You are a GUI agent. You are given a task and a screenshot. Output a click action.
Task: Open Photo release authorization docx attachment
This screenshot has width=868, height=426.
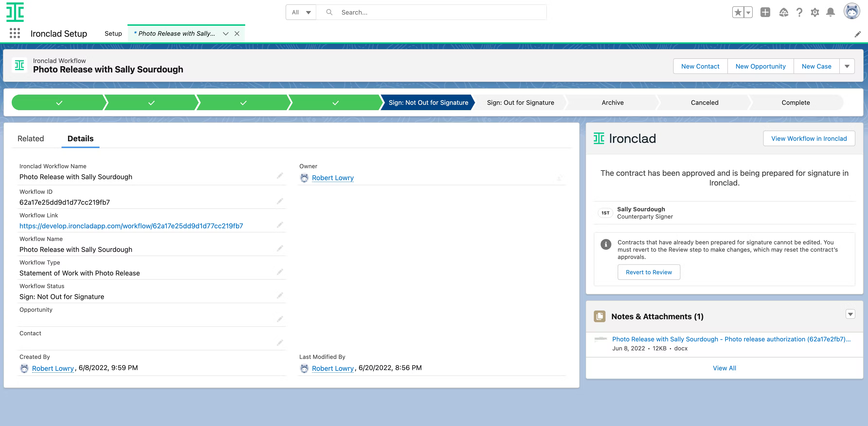[731, 339]
